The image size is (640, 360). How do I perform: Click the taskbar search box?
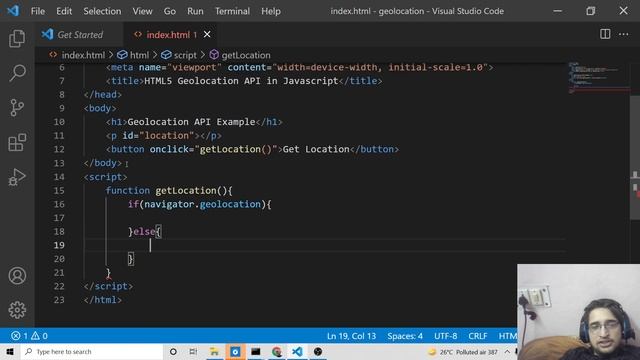(x=92, y=351)
